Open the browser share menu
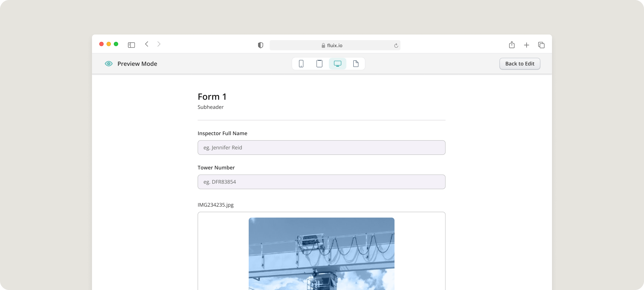This screenshot has height=290, width=644. (512, 45)
